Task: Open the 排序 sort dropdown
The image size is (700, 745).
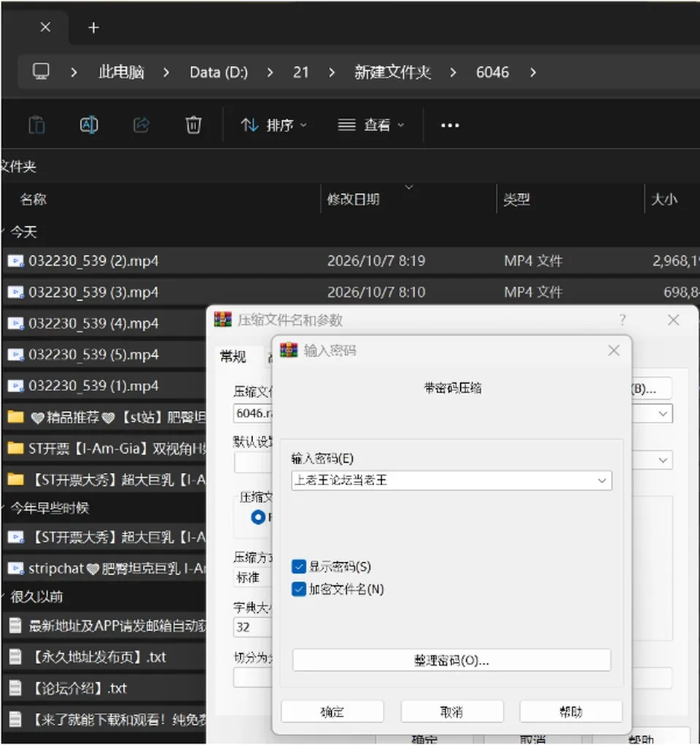Action: [x=274, y=126]
